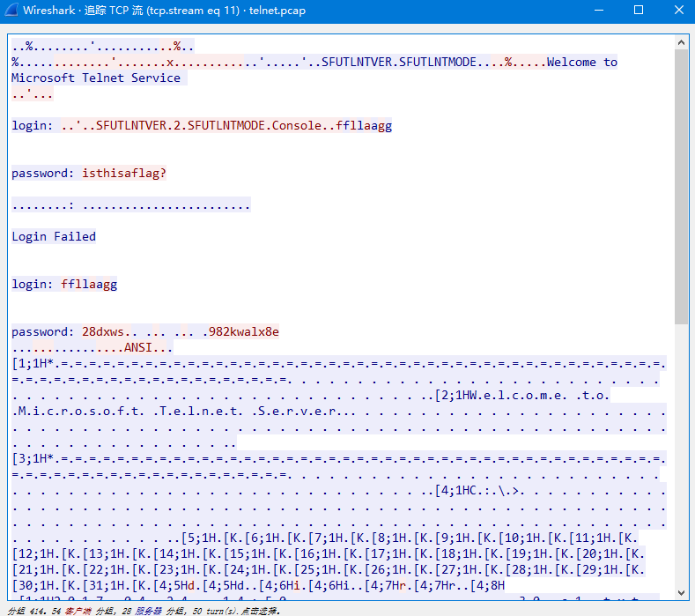The height and width of the screenshot is (616, 695).
Task: Click the first 'login:' prompt
Action: pyautogui.click(x=33, y=125)
